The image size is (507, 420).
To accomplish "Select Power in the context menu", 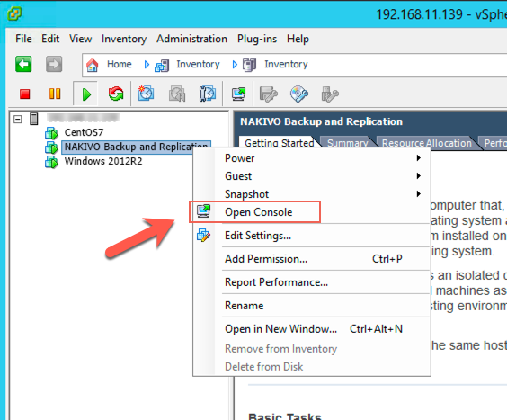I will [312, 158].
